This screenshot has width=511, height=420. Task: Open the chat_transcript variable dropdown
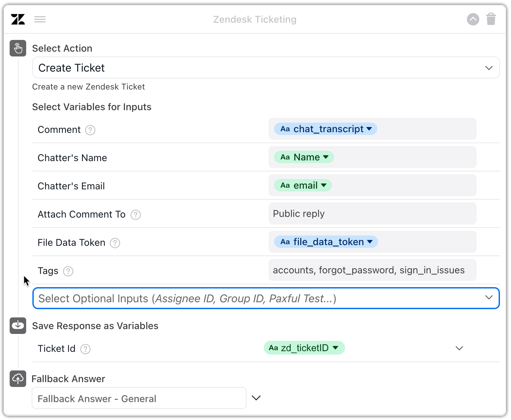coord(369,129)
